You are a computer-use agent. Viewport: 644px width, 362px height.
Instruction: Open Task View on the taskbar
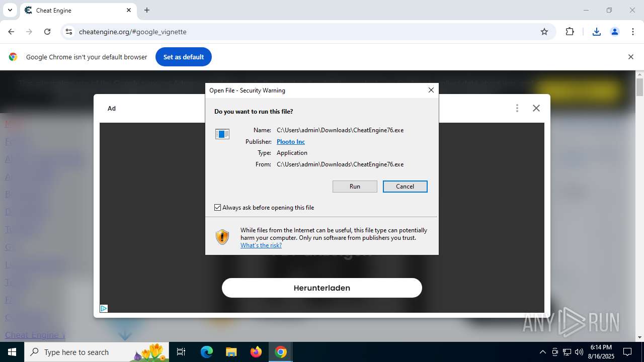(182, 352)
